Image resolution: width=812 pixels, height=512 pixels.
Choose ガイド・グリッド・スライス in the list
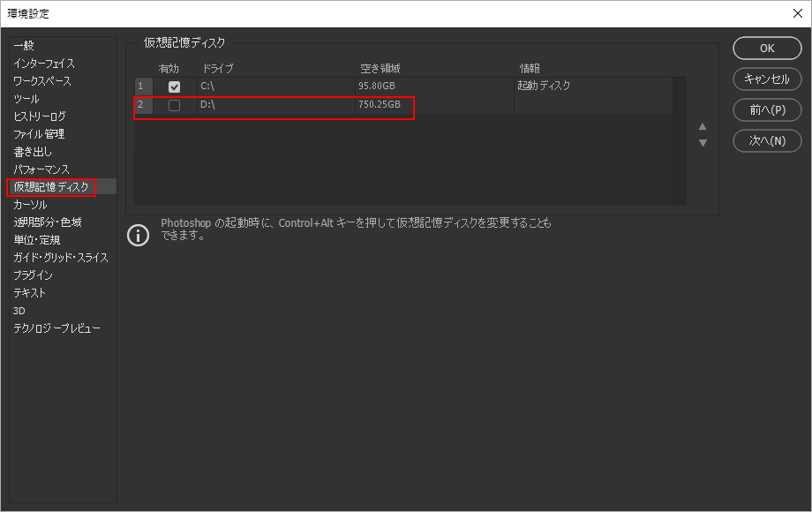point(61,258)
